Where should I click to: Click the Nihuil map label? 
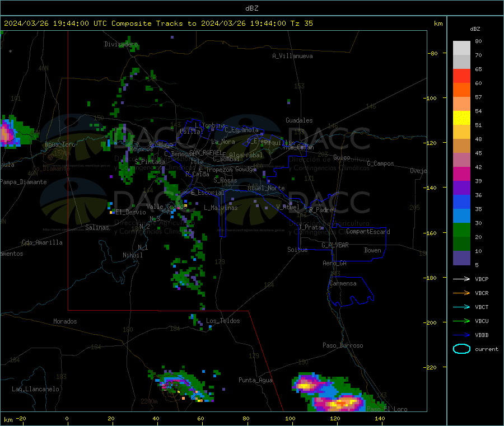coord(132,255)
